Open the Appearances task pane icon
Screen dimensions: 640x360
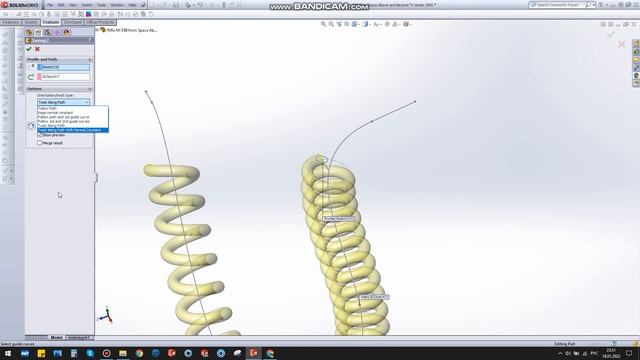coord(636,75)
